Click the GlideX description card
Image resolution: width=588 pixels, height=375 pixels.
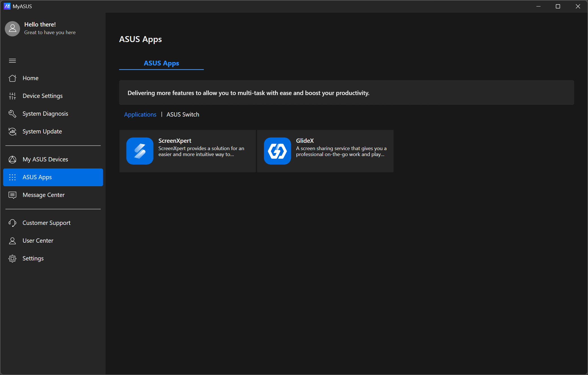341,151
